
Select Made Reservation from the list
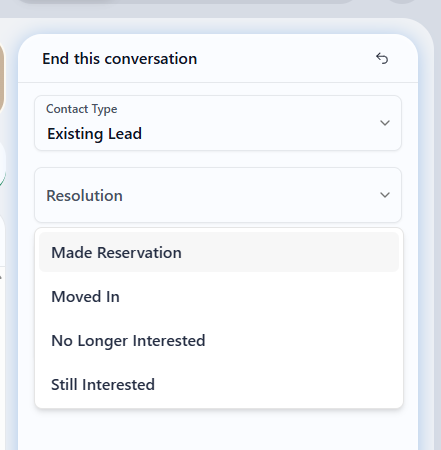click(219, 252)
